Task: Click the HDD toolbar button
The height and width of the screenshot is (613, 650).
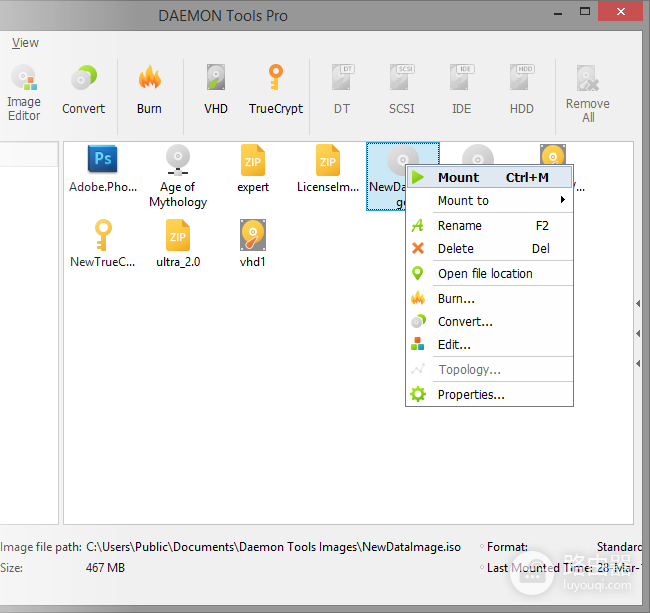Action: [521, 90]
